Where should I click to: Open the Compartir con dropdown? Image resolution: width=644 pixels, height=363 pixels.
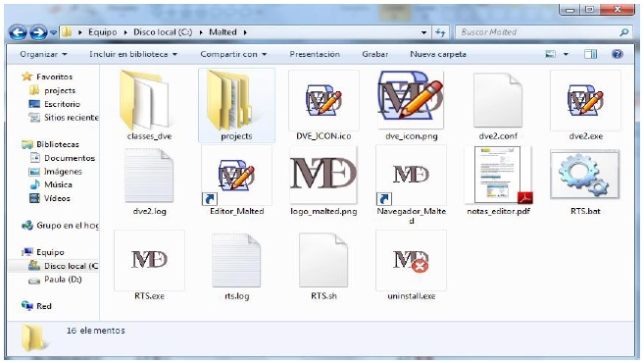click(x=233, y=54)
